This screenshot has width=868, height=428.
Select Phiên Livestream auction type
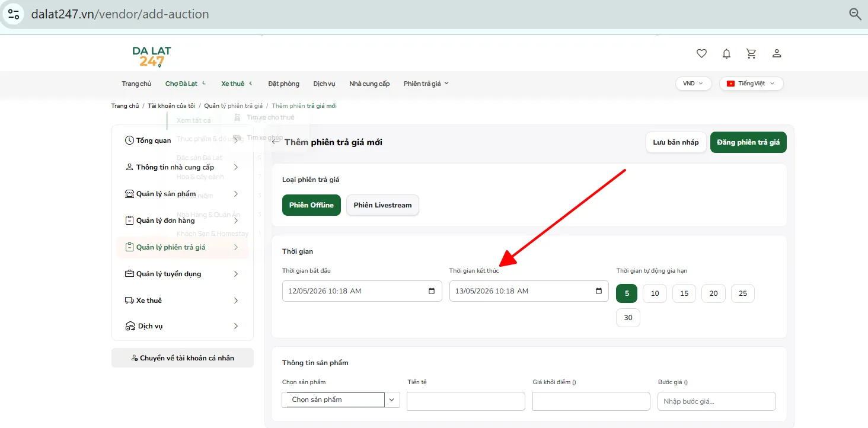point(382,205)
